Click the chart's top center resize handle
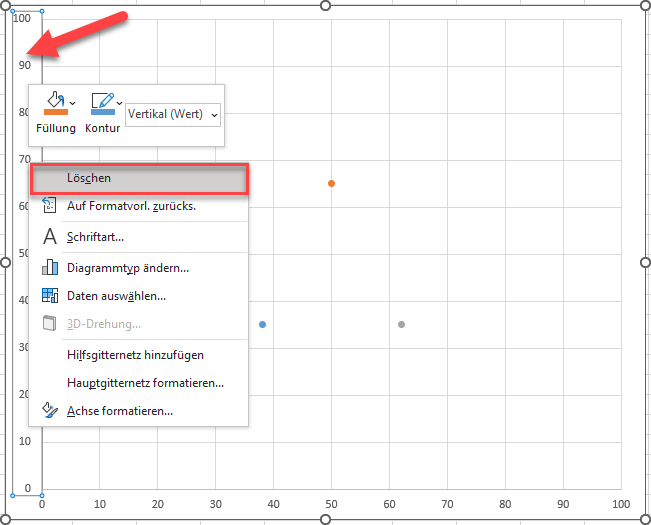This screenshot has width=651, height=525. pos(326,5)
